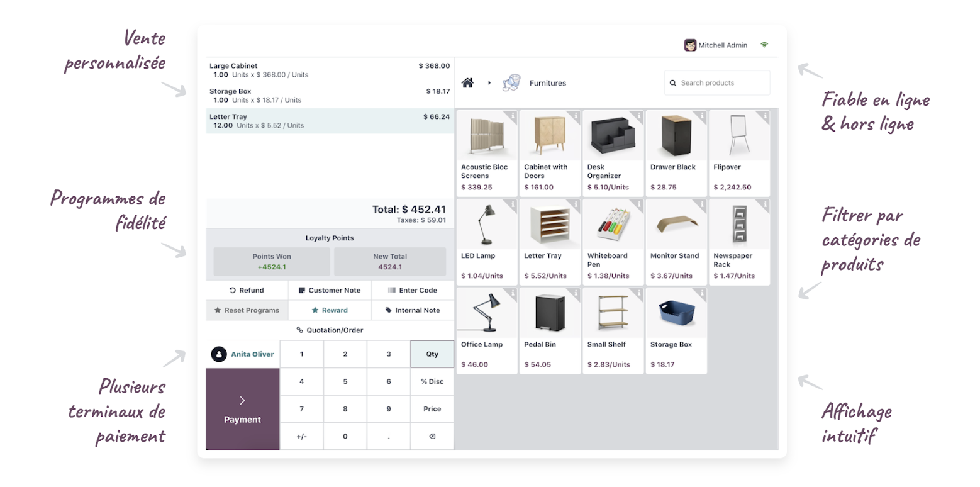Click info icon on Storage Box product
The width and height of the screenshot is (980, 487).
click(702, 293)
